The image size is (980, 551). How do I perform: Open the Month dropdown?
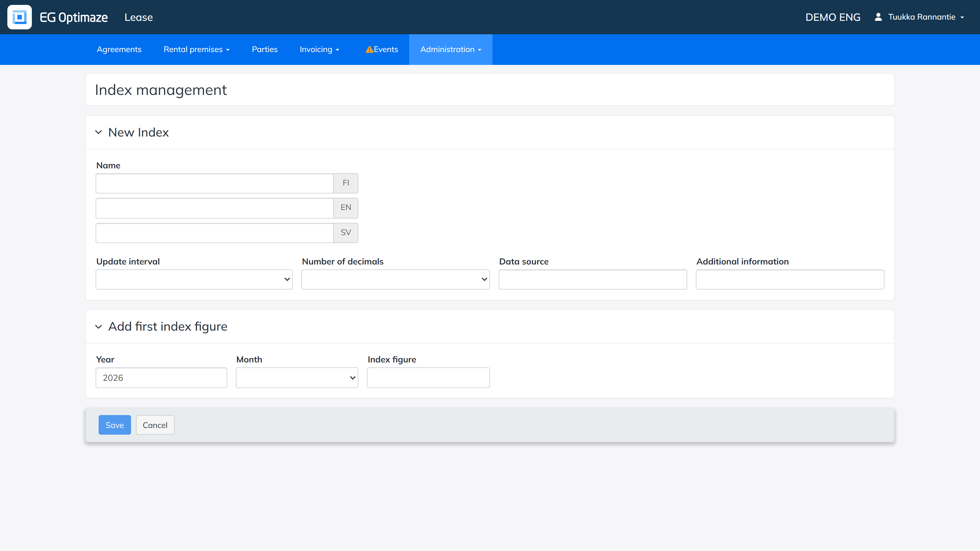point(297,378)
